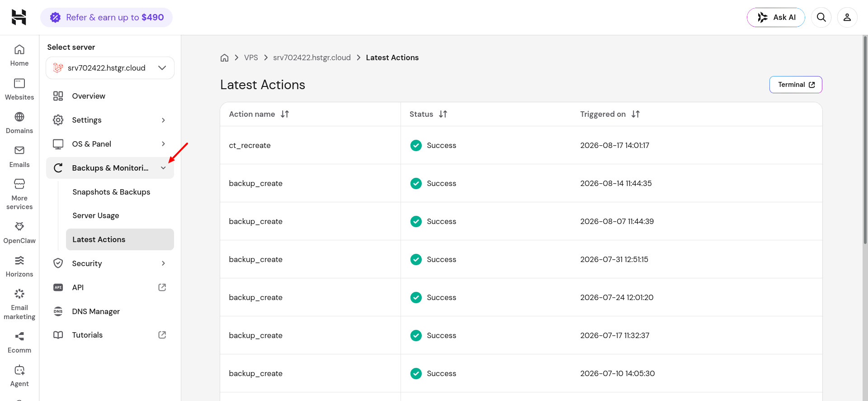Click the OS & Panel monitor icon
The image size is (868, 401).
click(x=58, y=144)
